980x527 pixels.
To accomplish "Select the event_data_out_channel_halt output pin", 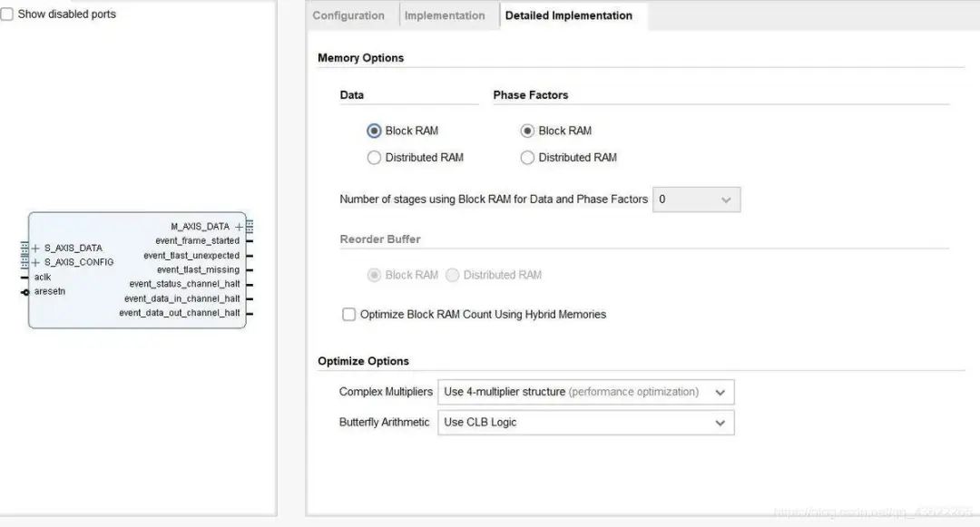I will [249, 313].
